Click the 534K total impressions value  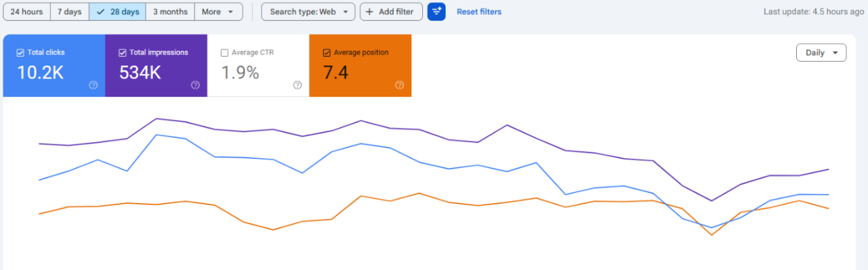click(x=140, y=73)
